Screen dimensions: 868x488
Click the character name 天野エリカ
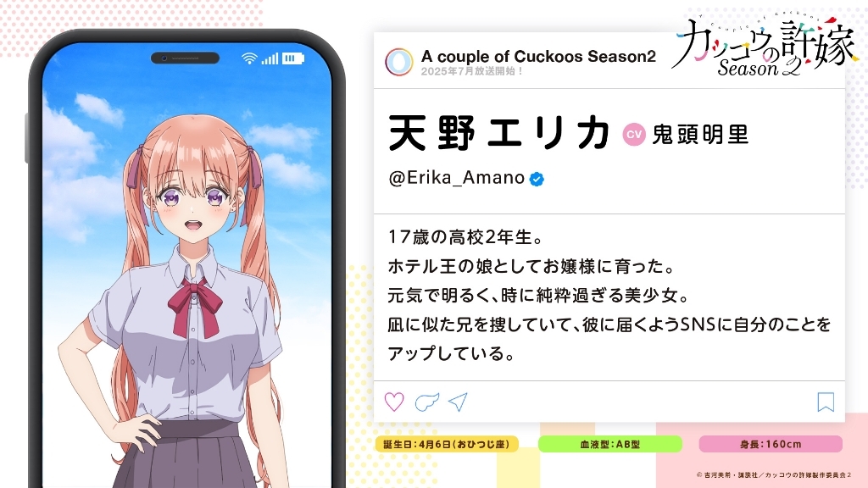(x=499, y=133)
